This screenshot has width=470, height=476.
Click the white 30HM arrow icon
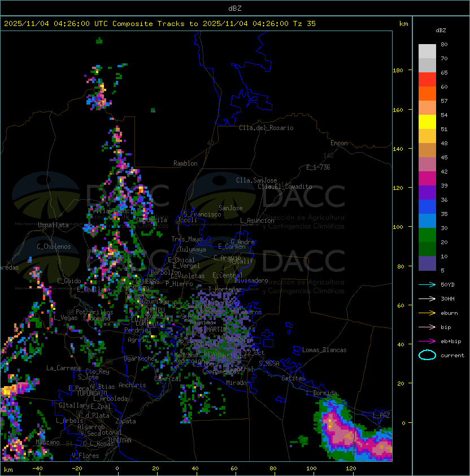tap(427, 299)
